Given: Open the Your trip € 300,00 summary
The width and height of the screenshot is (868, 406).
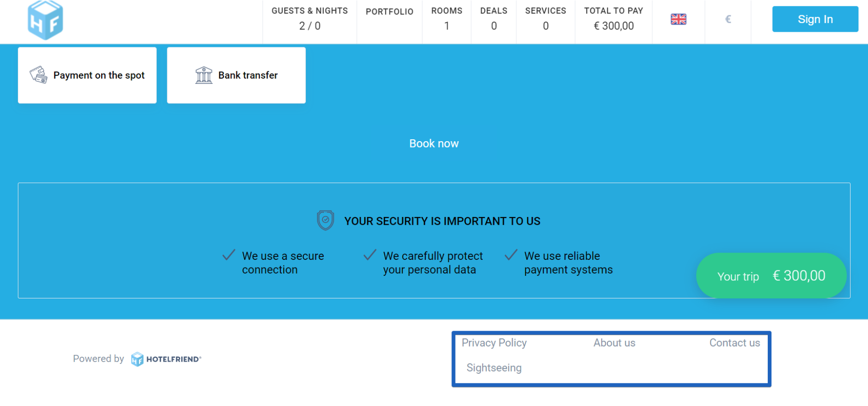Looking at the screenshot, I should [771, 276].
